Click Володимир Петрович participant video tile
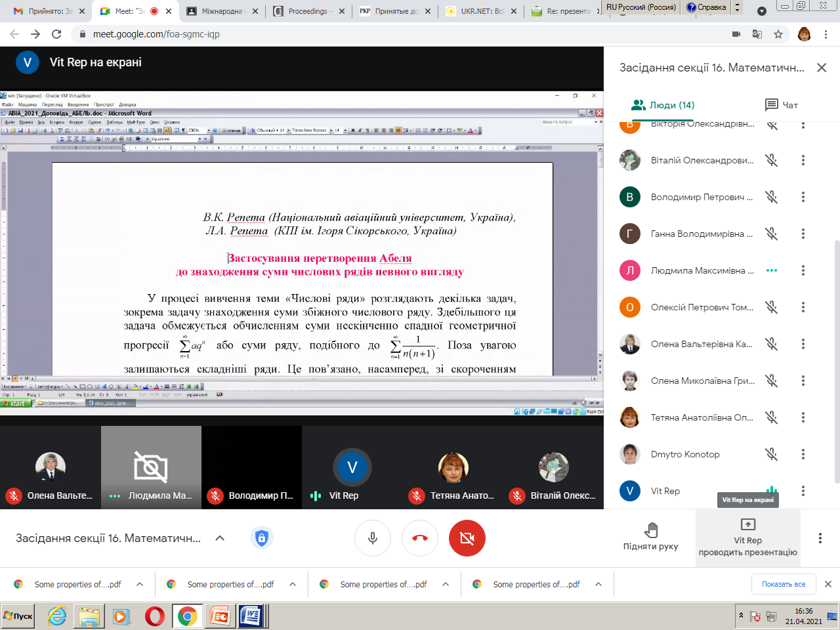The width and height of the screenshot is (840, 630). (251, 467)
